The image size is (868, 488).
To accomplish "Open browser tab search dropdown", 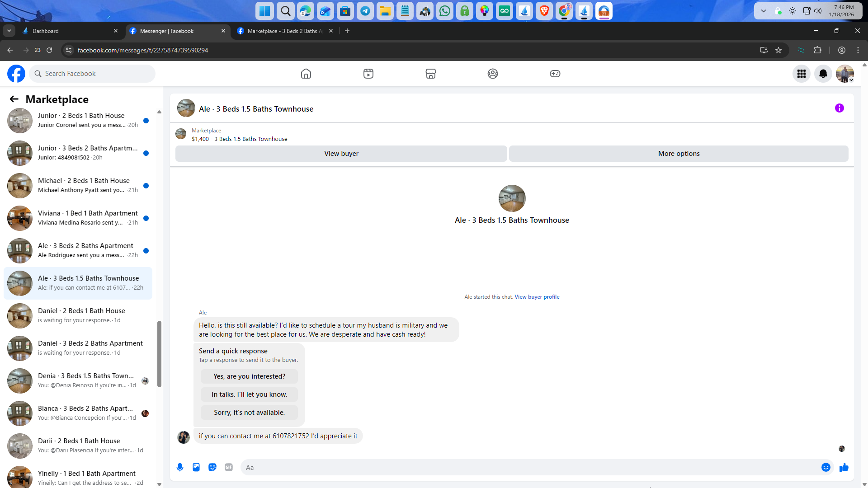I will point(9,31).
